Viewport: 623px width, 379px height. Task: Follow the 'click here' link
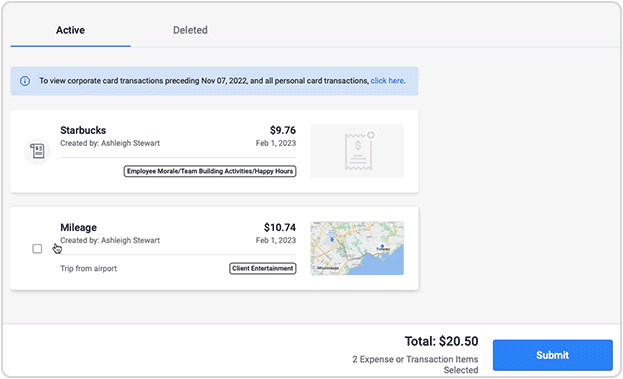(x=387, y=81)
